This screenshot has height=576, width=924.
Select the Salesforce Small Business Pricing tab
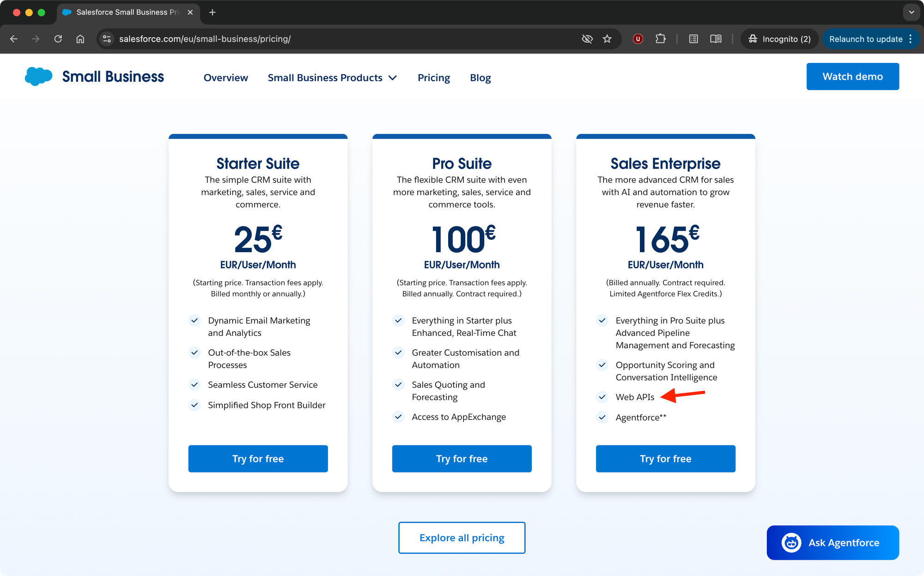coord(128,12)
